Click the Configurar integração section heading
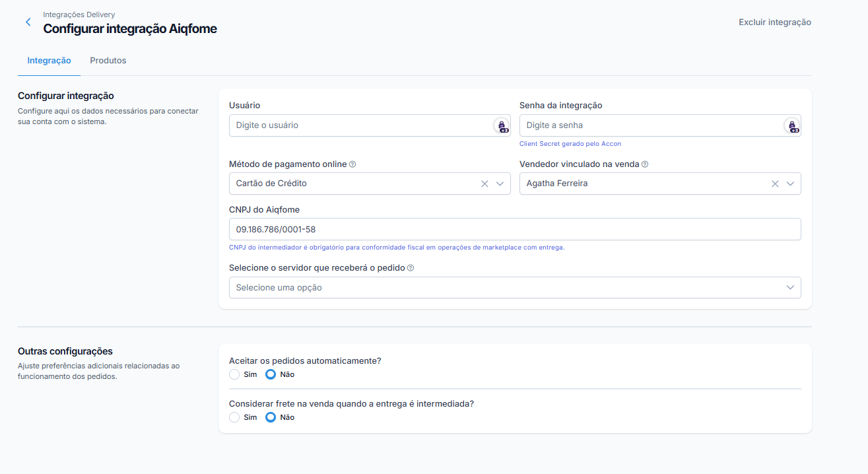This screenshot has height=474, width=868. point(66,96)
